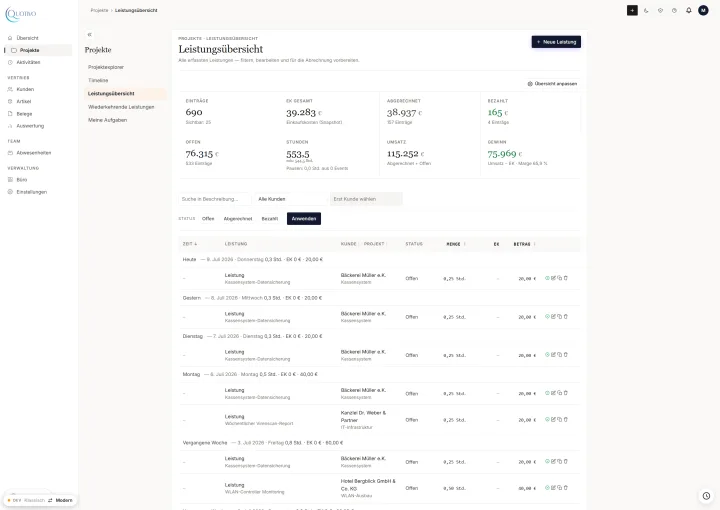The width and height of the screenshot is (720, 510).
Task: Click the Neue Leistung button
Action: click(556, 42)
